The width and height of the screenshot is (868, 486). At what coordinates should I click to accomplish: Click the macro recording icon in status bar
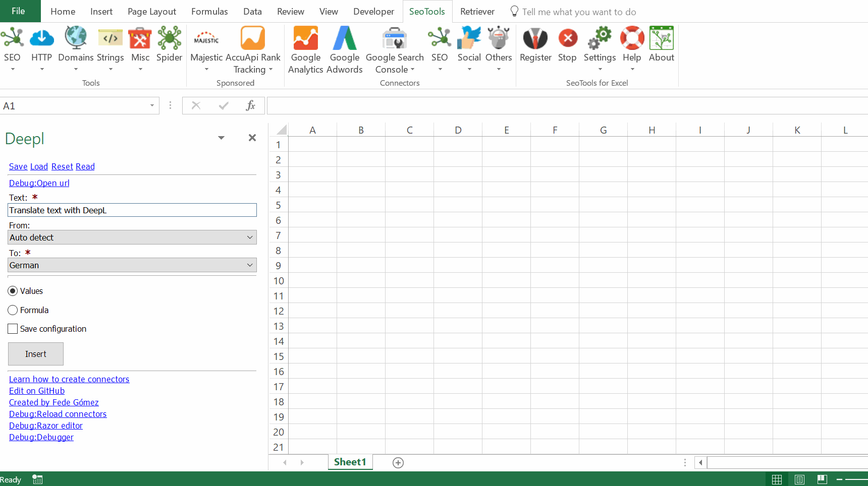point(37,479)
